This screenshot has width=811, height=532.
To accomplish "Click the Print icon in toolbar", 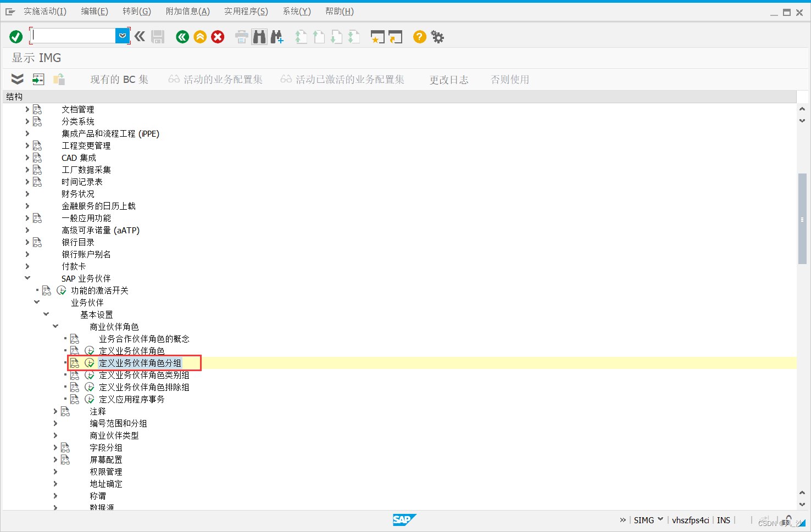I will click(x=242, y=37).
